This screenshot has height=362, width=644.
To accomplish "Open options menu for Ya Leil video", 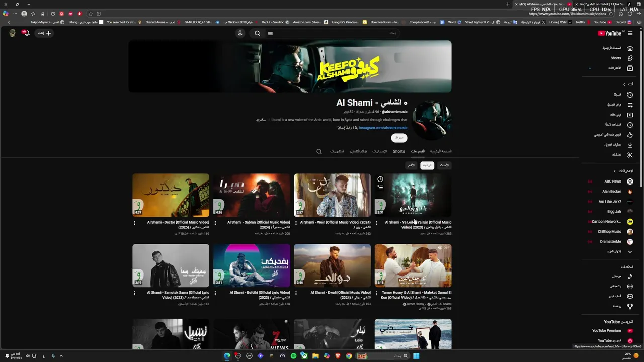I will [x=376, y=223].
